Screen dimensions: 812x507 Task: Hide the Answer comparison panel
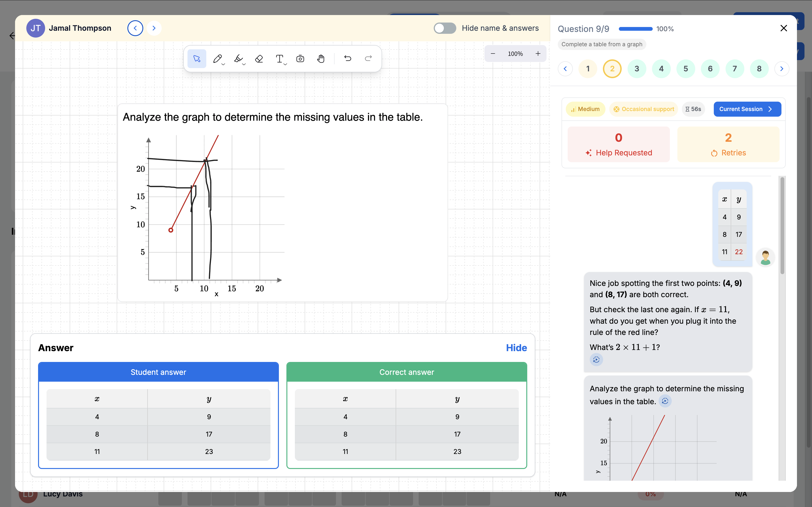point(516,348)
